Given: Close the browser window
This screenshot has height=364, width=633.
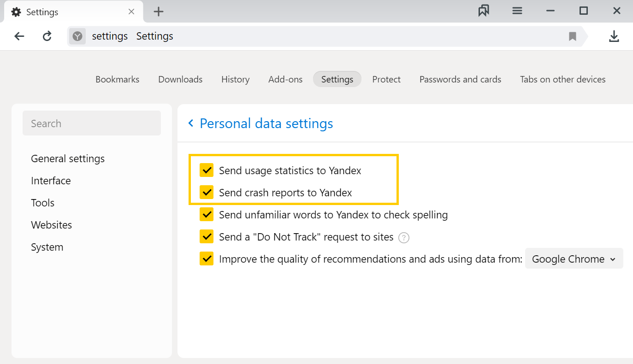Looking at the screenshot, I should [x=617, y=11].
